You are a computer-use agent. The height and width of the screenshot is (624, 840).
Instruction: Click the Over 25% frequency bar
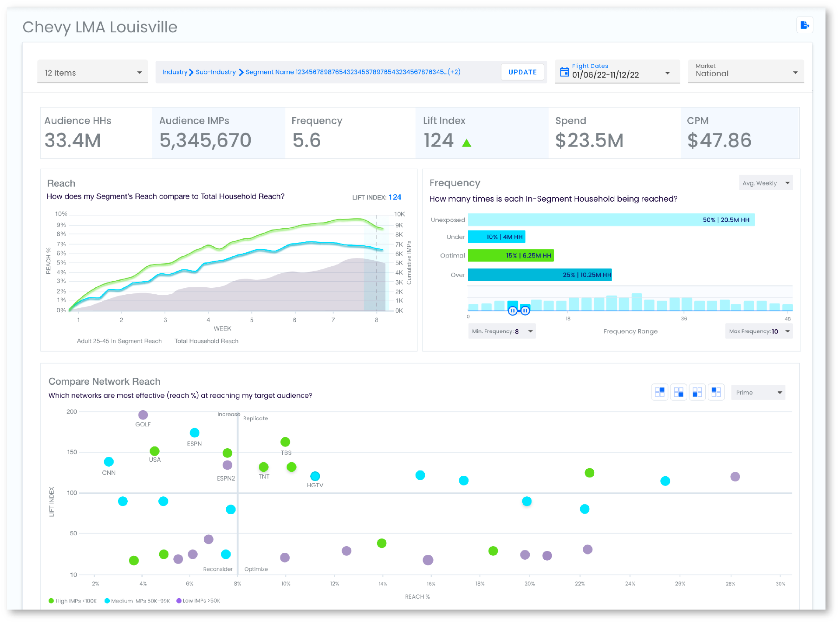(540, 275)
